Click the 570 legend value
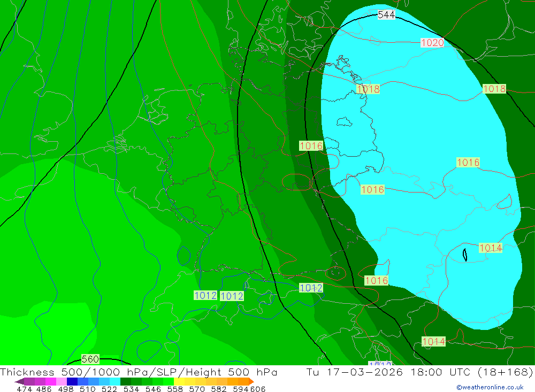This screenshot has height=392, width=535. 196,389
